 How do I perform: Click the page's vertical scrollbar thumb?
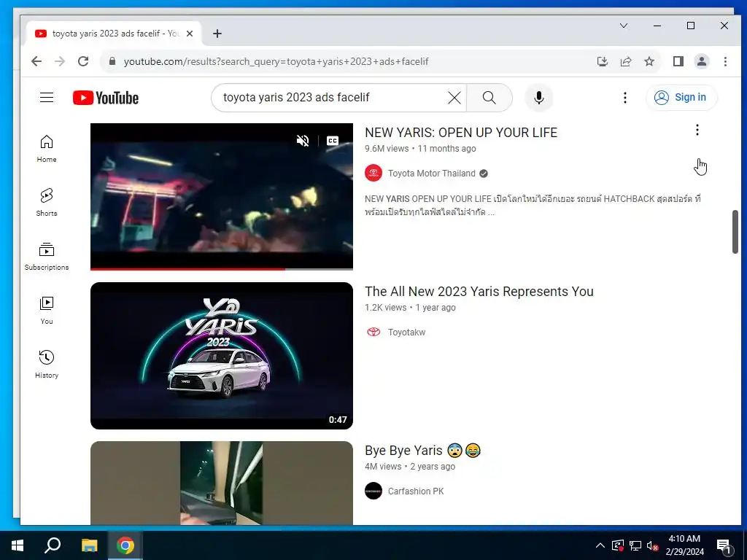pyautogui.click(x=735, y=231)
